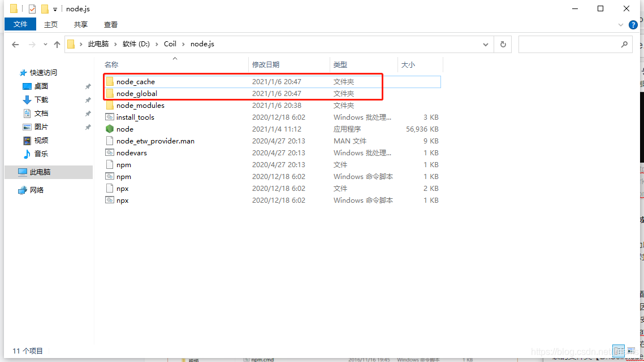Click the MAN 文件 type cell
644x362 pixels.
click(350, 141)
